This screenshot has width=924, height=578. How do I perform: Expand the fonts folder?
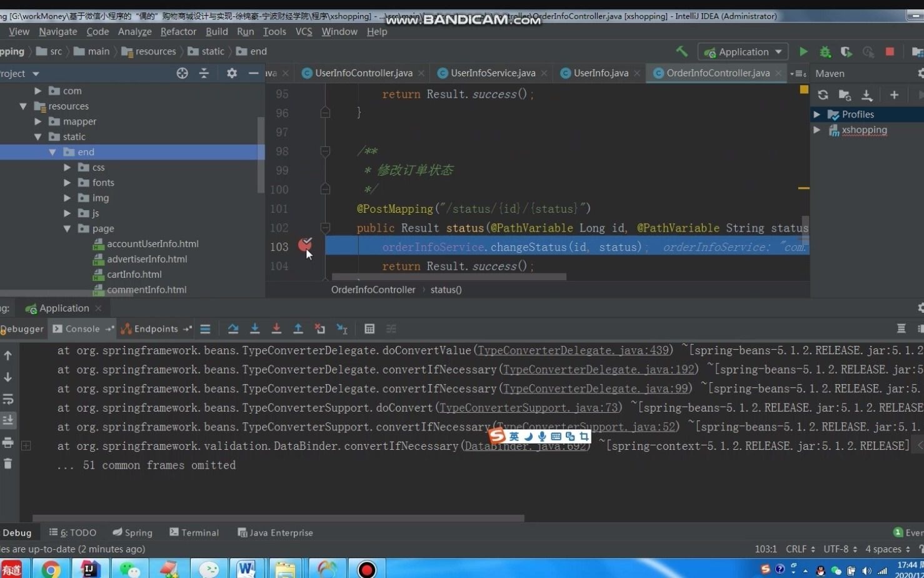pos(68,183)
